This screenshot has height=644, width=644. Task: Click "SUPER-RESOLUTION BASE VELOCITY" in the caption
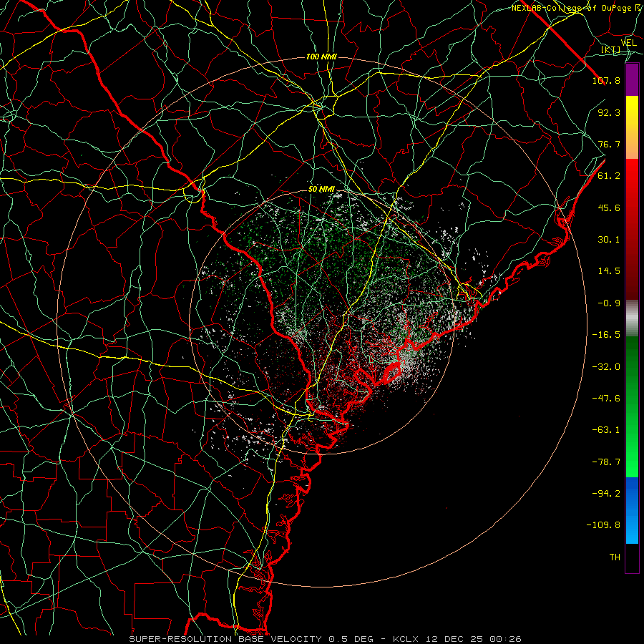[225, 639]
